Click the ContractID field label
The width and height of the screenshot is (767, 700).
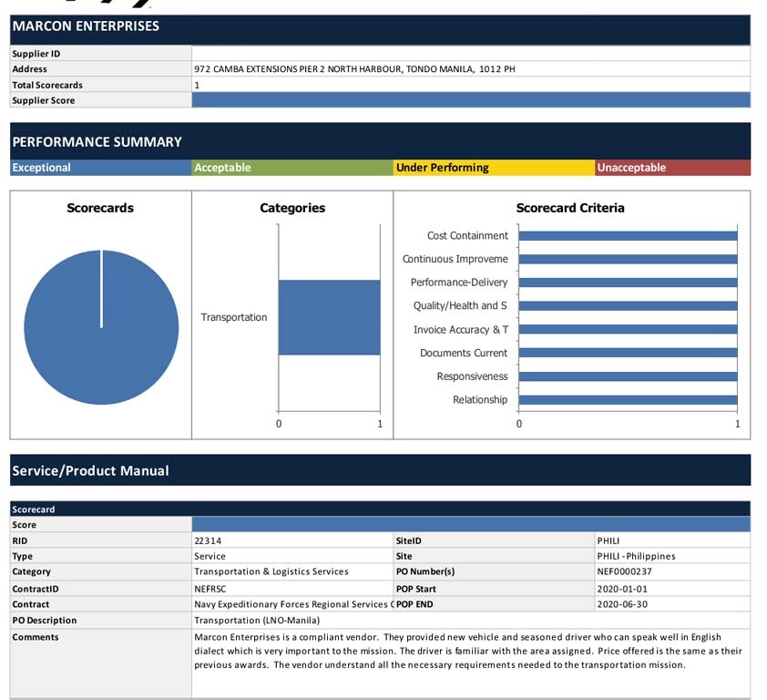pos(36,589)
